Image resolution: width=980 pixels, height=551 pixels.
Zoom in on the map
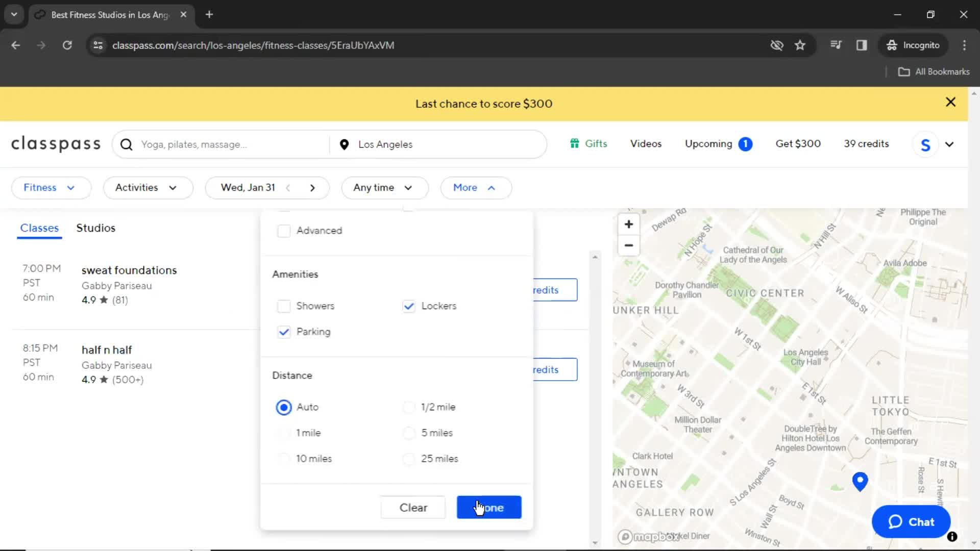629,224
